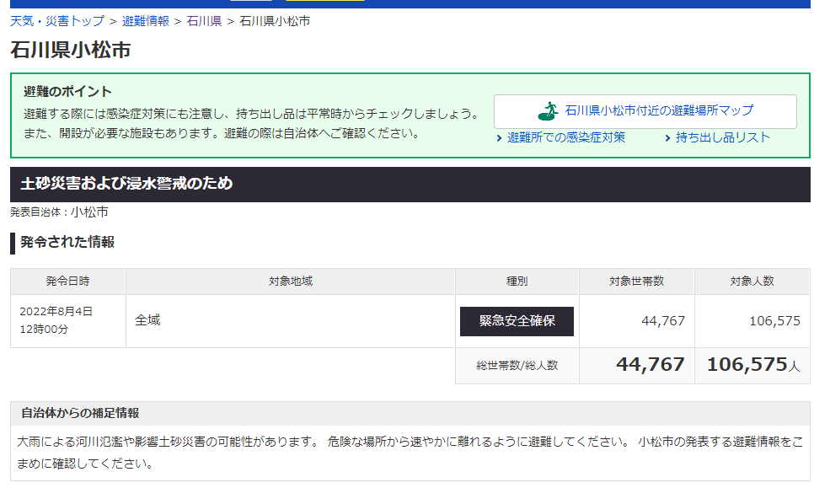Click 避難のポイント heading

(x=67, y=91)
